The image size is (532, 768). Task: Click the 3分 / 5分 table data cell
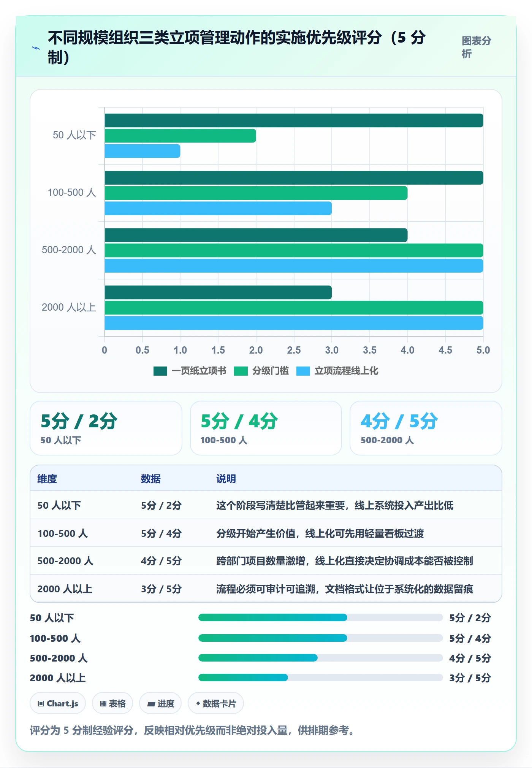(x=161, y=589)
